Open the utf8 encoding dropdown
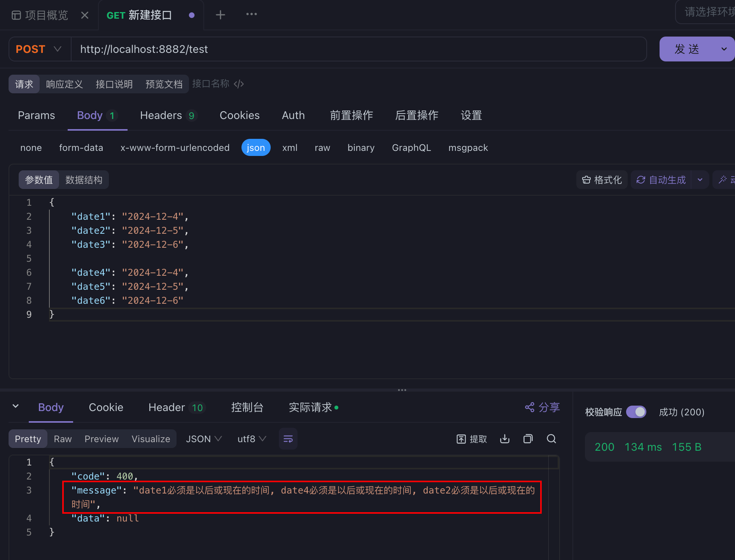735x560 pixels. pyautogui.click(x=252, y=439)
